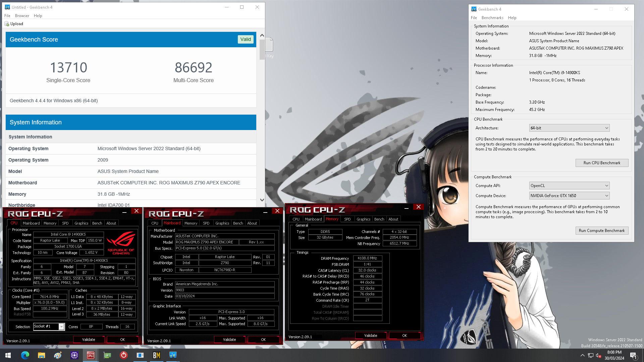Click scroll-up arrow in Geekbench results pane
This screenshot has width=644, height=362.
point(262,35)
